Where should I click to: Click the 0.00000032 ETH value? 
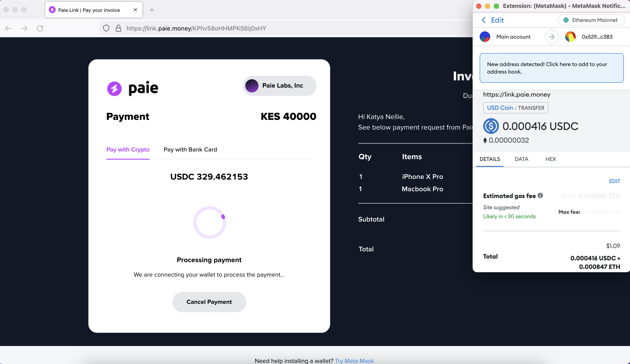pos(509,140)
